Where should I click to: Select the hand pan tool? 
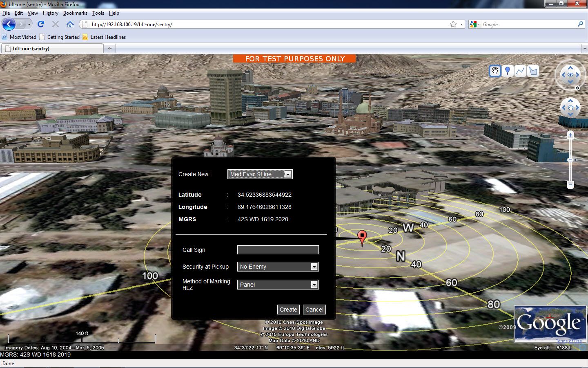[x=495, y=71]
